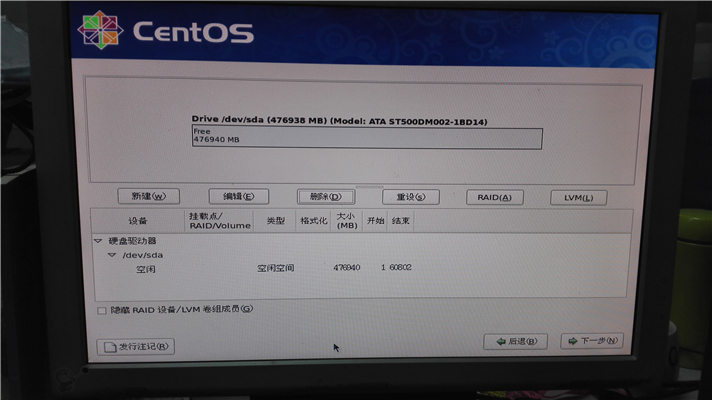The image size is (712, 400).
Task: Sort by the 大小 (MB) column header
Action: 346,221
